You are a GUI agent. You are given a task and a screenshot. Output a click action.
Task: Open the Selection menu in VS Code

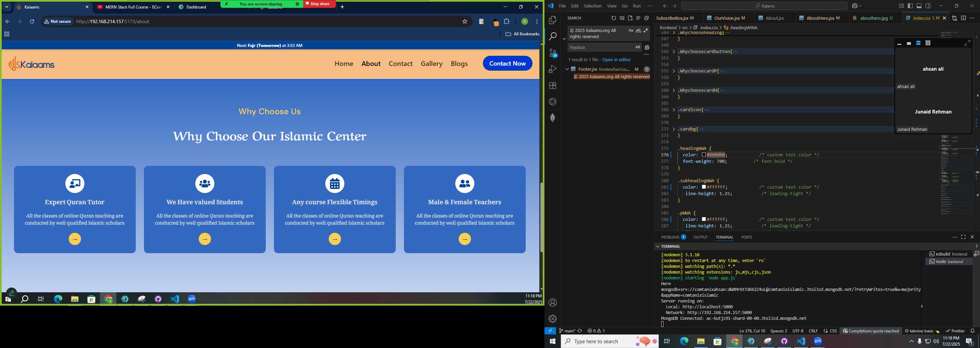(593, 6)
